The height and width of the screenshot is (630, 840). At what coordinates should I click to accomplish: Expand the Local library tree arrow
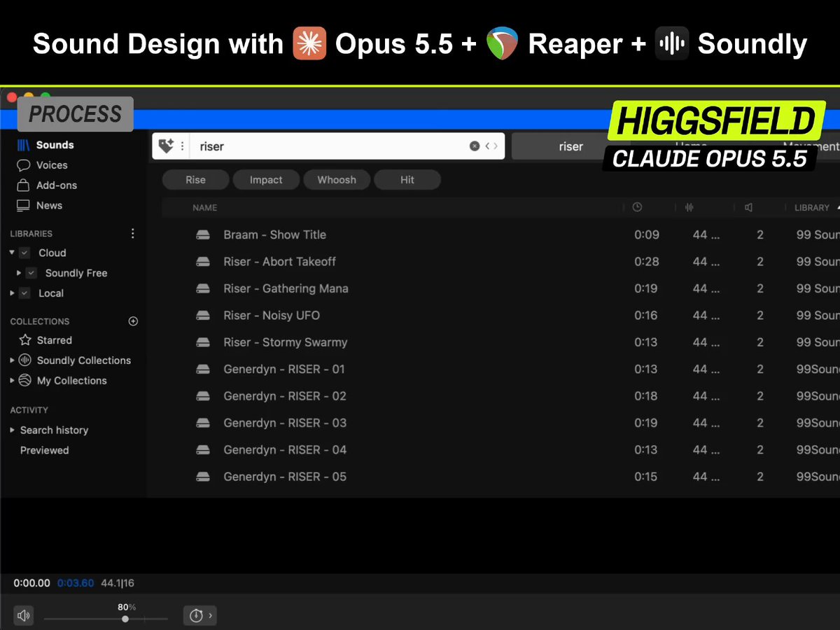click(12, 293)
